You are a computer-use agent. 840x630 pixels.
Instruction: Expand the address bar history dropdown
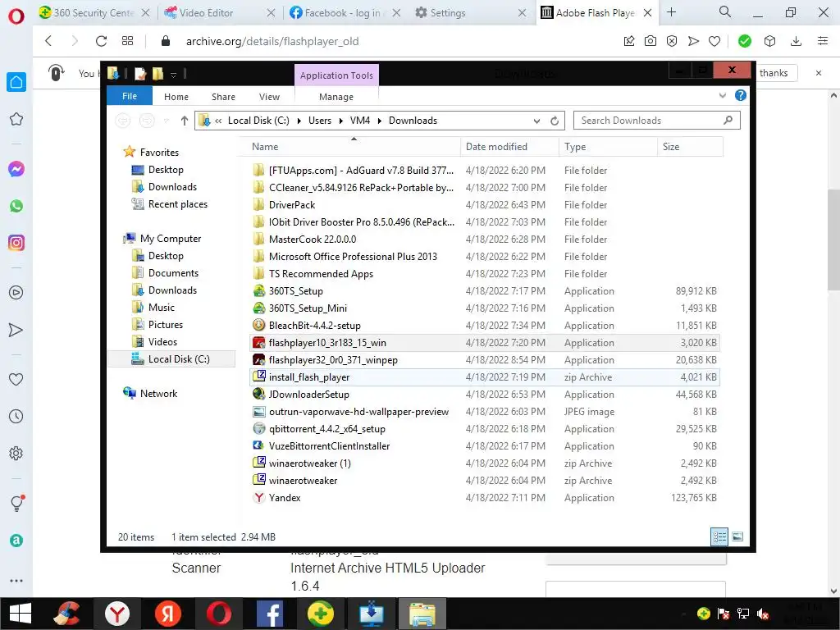click(536, 121)
